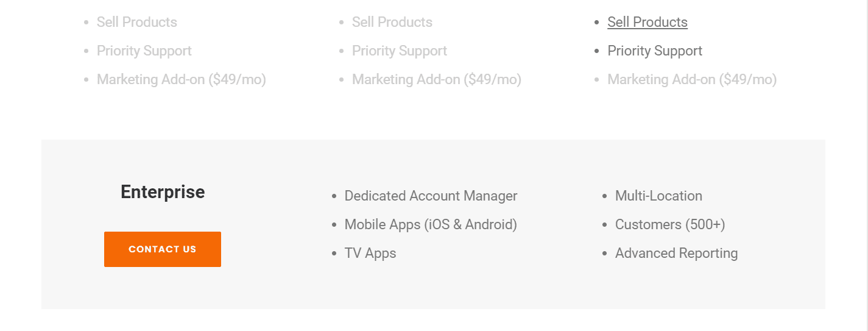This screenshot has width=868, height=331.
Task: Click the Enterprise plan heading
Action: pos(163,192)
